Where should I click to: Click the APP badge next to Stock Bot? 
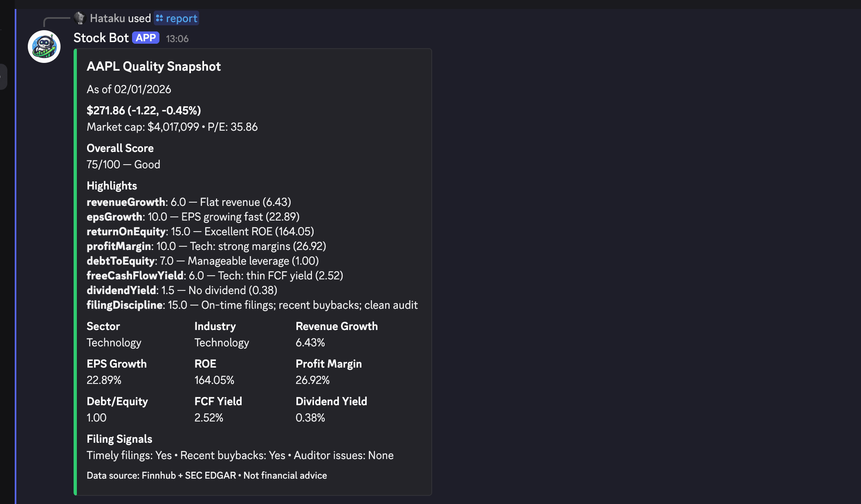point(146,38)
